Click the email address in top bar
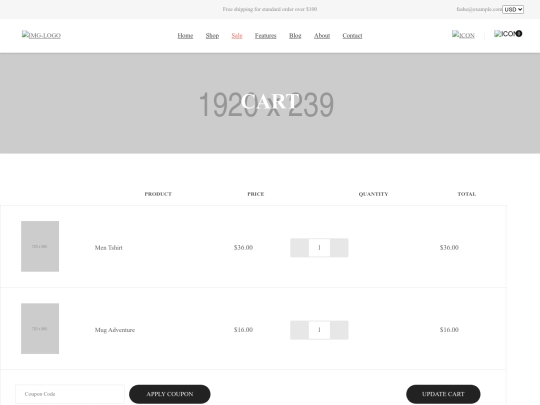 [x=479, y=9]
